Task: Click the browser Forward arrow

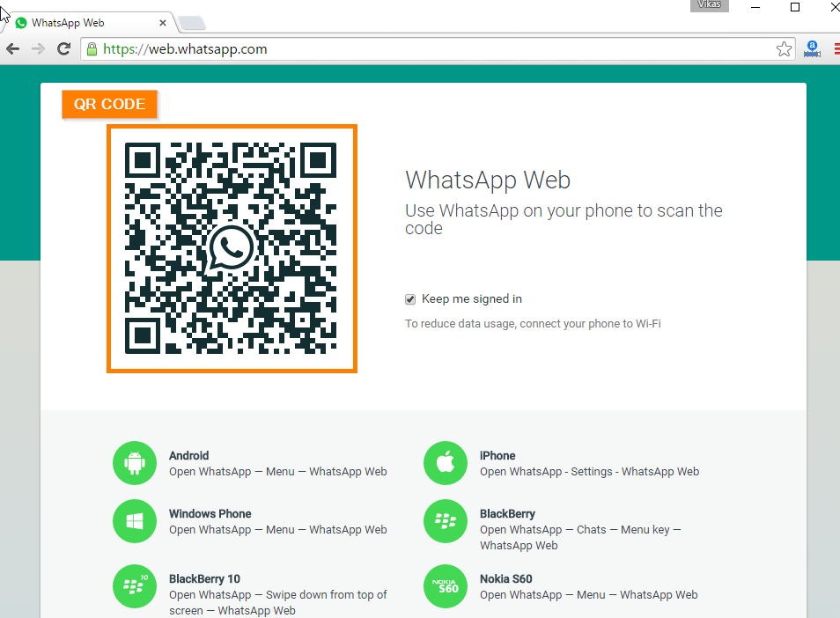Action: coord(38,49)
